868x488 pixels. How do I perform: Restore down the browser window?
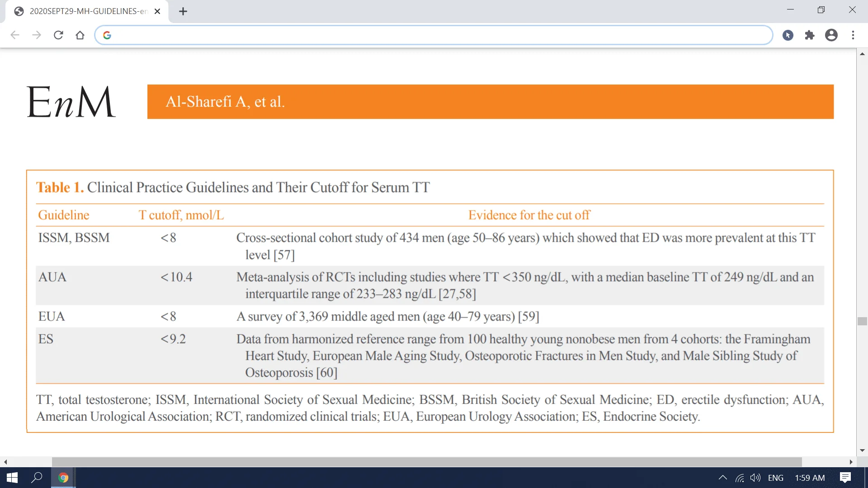(821, 9)
